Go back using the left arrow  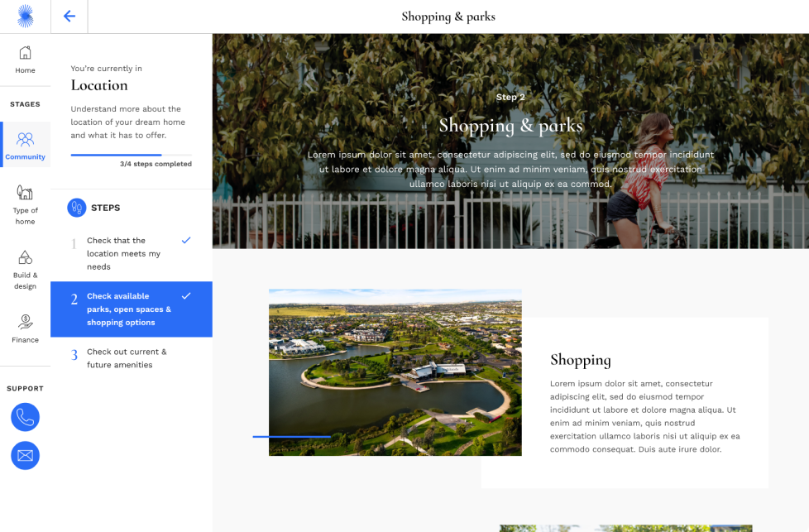(69, 17)
